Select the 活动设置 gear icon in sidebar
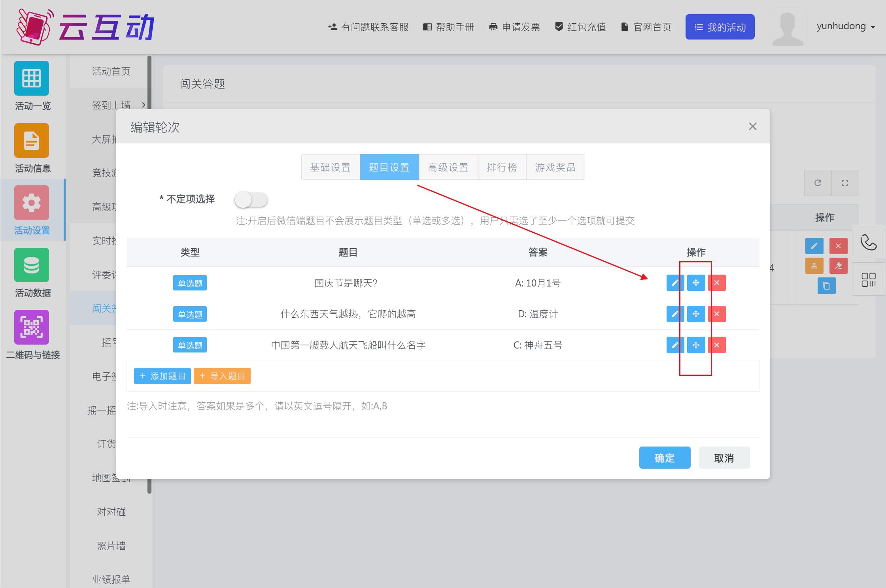Screen dimensions: 886x588 [32, 203]
